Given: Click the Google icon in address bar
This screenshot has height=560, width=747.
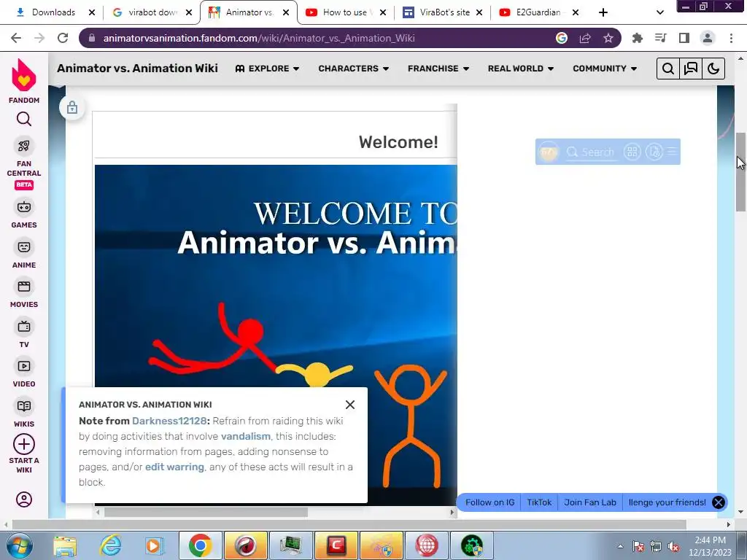Looking at the screenshot, I should (x=562, y=38).
